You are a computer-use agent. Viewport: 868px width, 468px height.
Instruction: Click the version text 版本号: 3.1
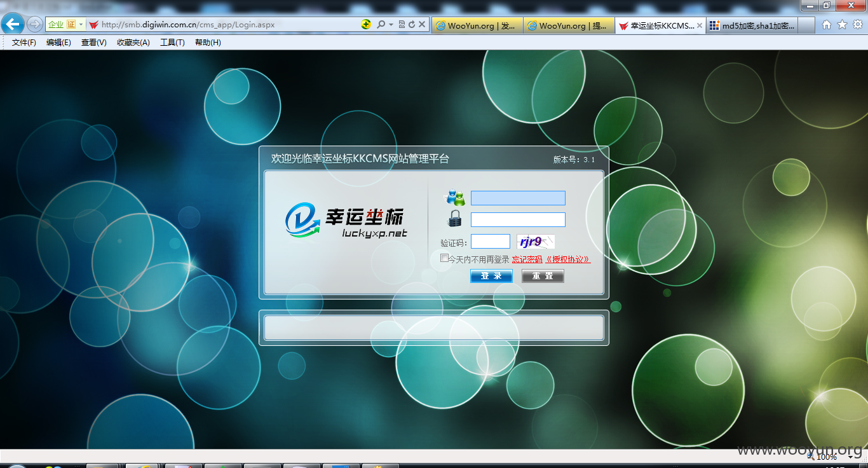[574, 160]
